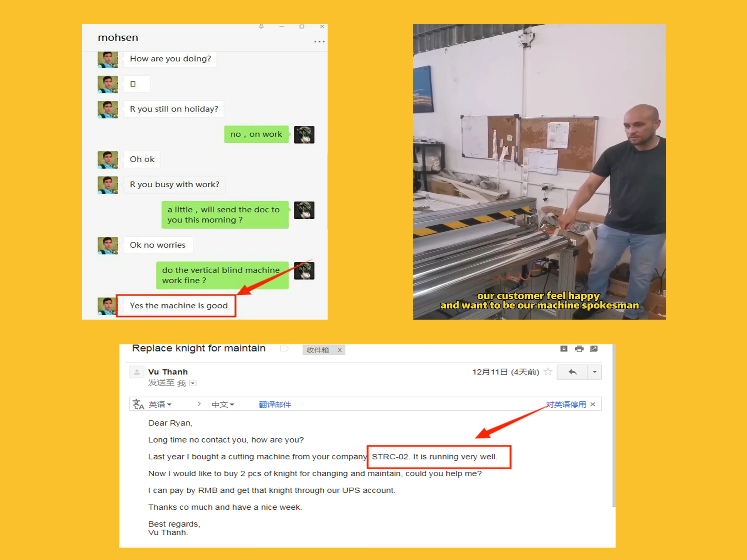Click the pin icon in the chat window

click(261, 26)
